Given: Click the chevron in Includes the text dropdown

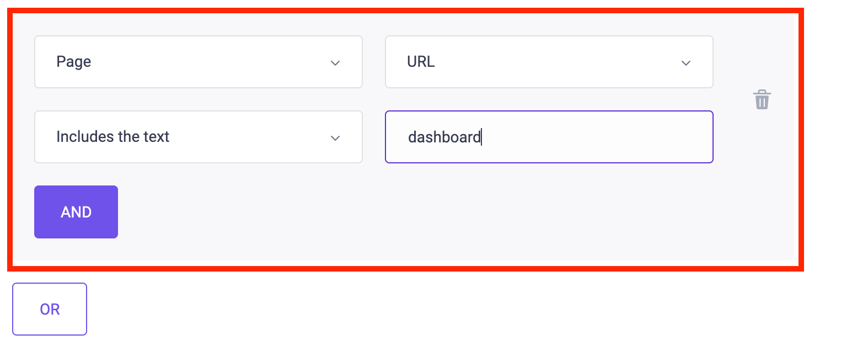Looking at the screenshot, I should pos(335,138).
